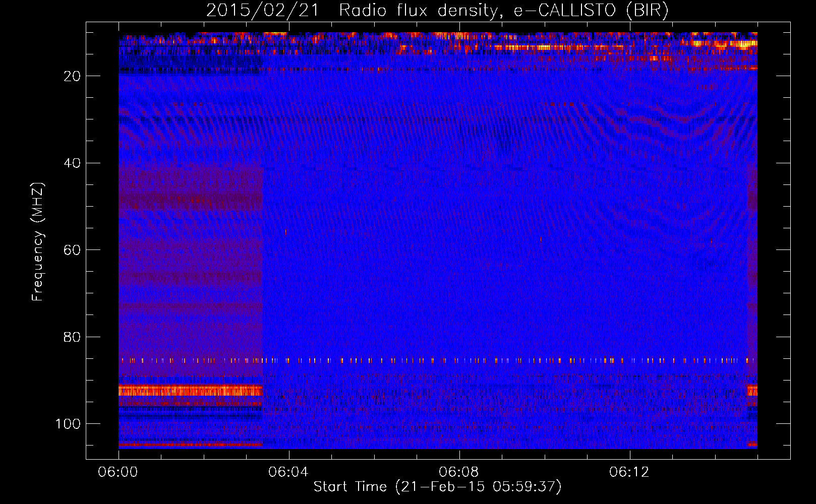Click the '60' frequency tick label
The height and width of the screenshot is (504, 816).
point(72,250)
